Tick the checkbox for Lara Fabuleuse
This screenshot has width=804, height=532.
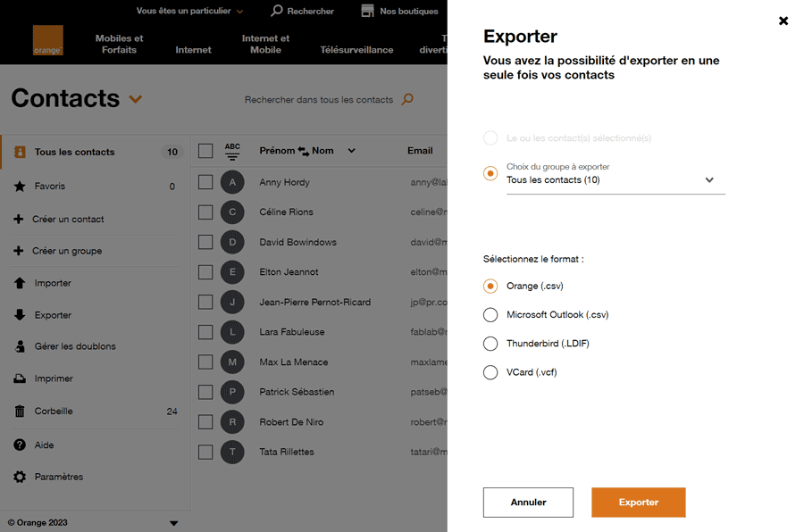(x=205, y=332)
